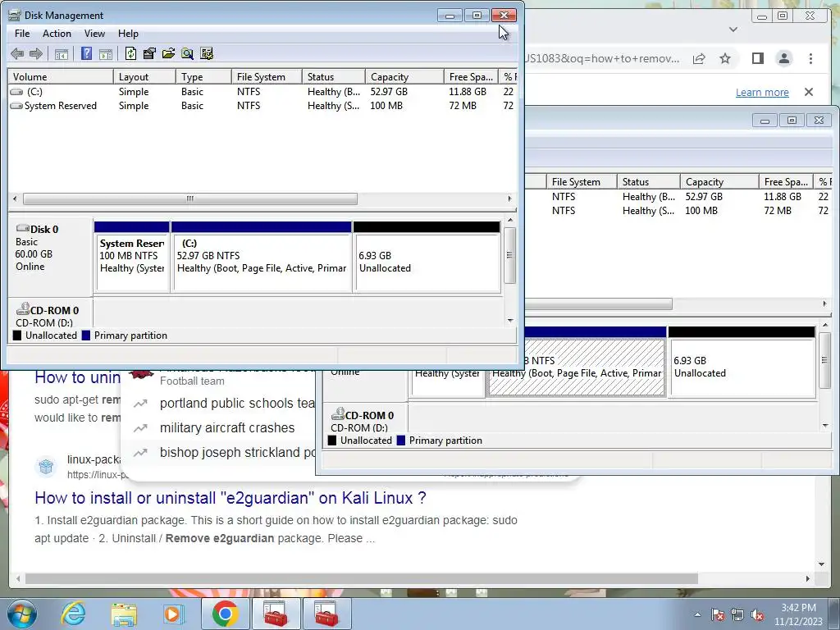Click the taskbar clock showing 3:42 PM

(x=798, y=614)
